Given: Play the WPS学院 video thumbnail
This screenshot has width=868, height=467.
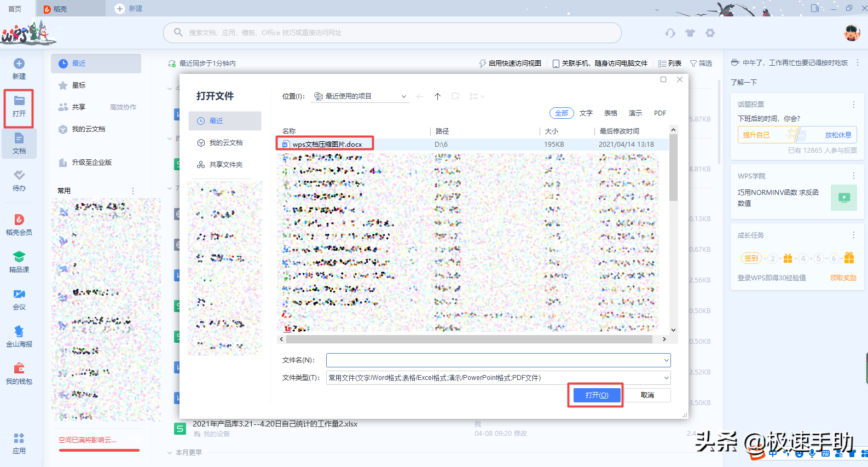Looking at the screenshot, I should (x=844, y=198).
